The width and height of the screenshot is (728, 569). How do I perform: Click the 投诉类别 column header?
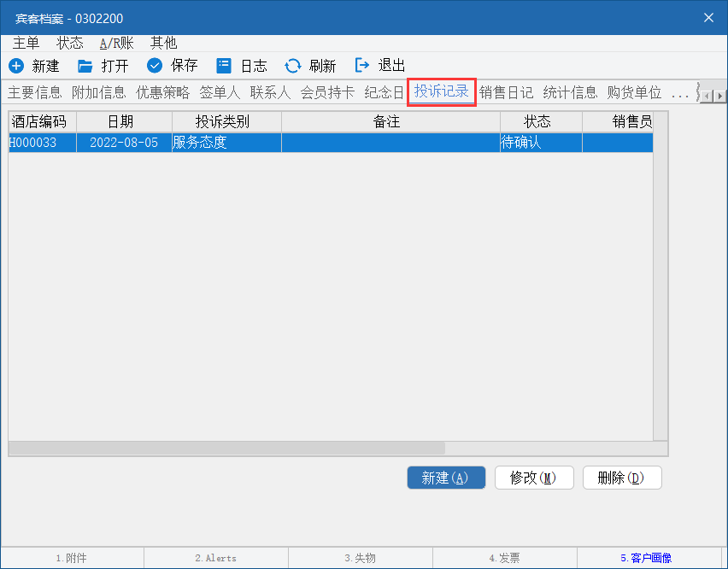point(227,121)
